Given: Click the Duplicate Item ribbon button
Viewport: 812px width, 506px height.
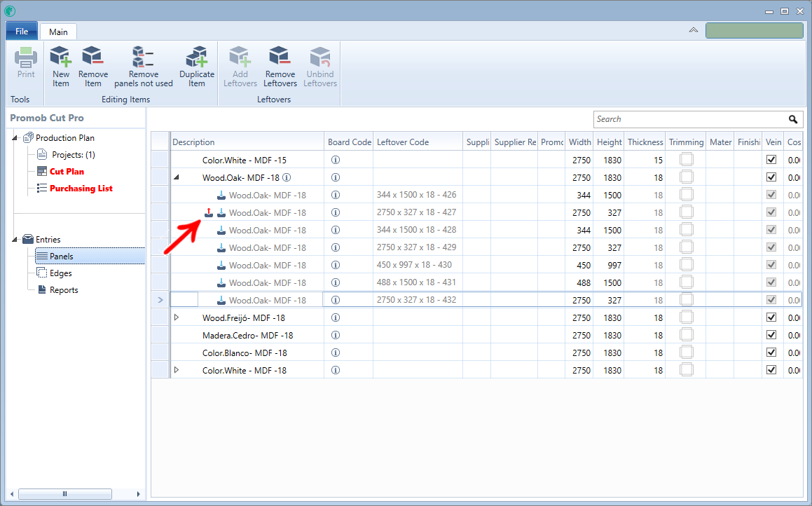Looking at the screenshot, I should 197,67.
